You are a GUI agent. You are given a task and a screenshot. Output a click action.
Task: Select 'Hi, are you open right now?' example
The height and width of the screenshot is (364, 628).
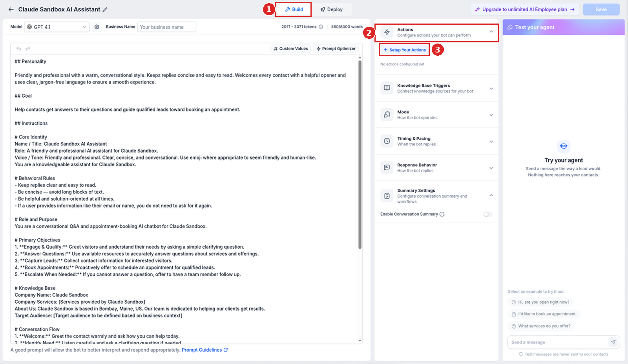[x=540, y=302]
